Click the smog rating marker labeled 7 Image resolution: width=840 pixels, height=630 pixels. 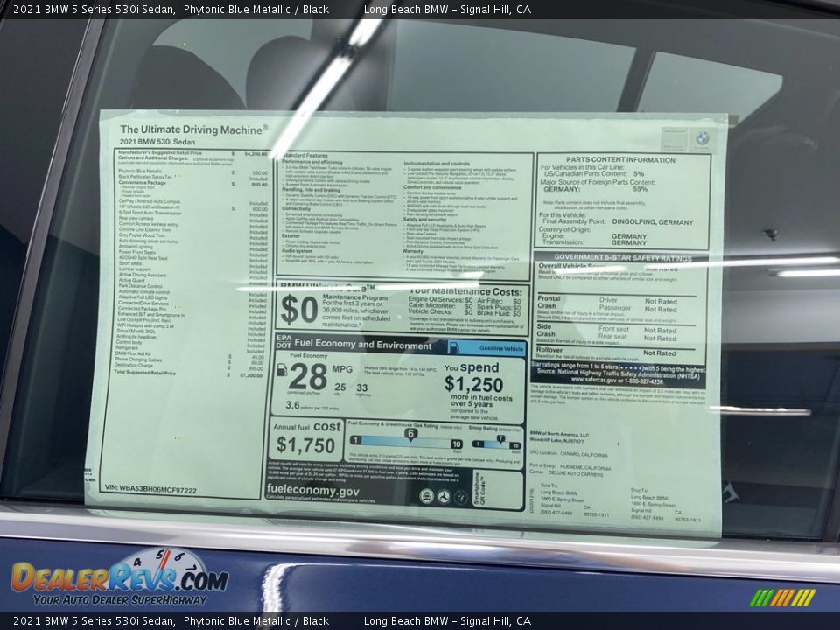click(x=500, y=438)
